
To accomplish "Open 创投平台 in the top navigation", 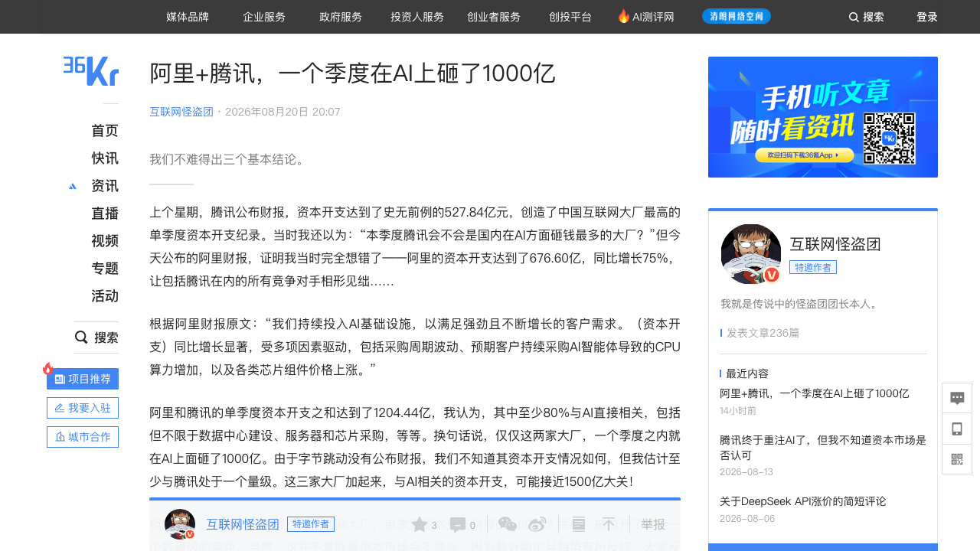I will tap(570, 17).
